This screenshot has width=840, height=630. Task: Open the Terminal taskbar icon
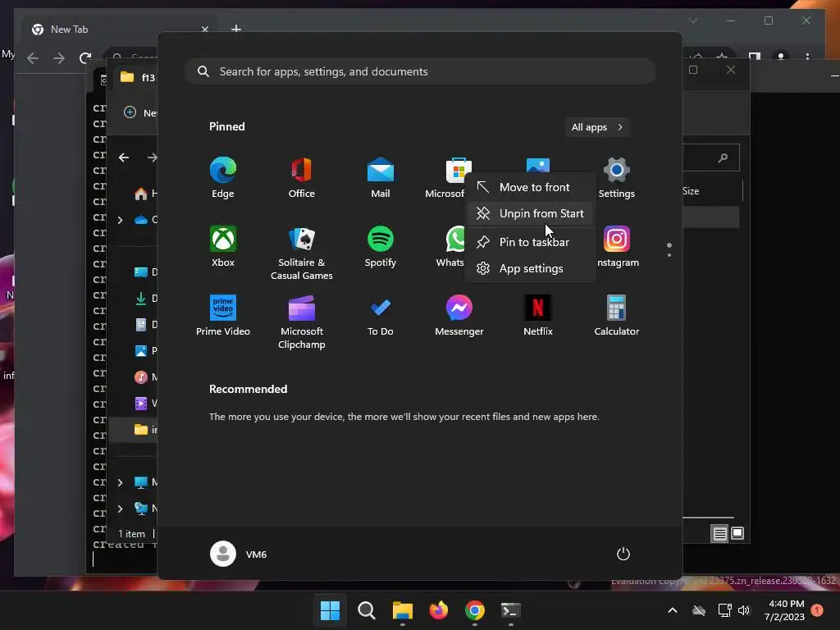click(x=510, y=610)
